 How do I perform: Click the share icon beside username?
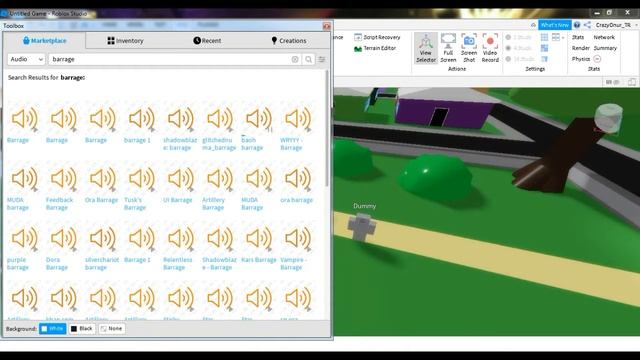click(x=587, y=25)
